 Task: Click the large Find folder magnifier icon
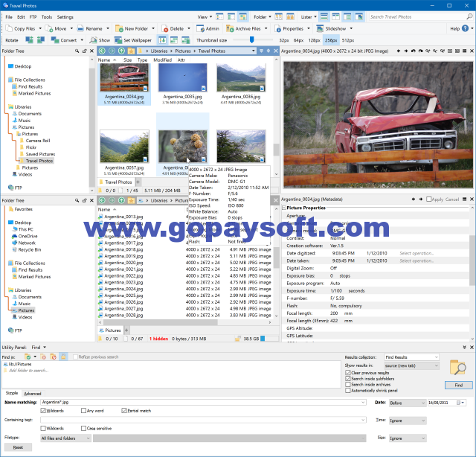click(457, 367)
